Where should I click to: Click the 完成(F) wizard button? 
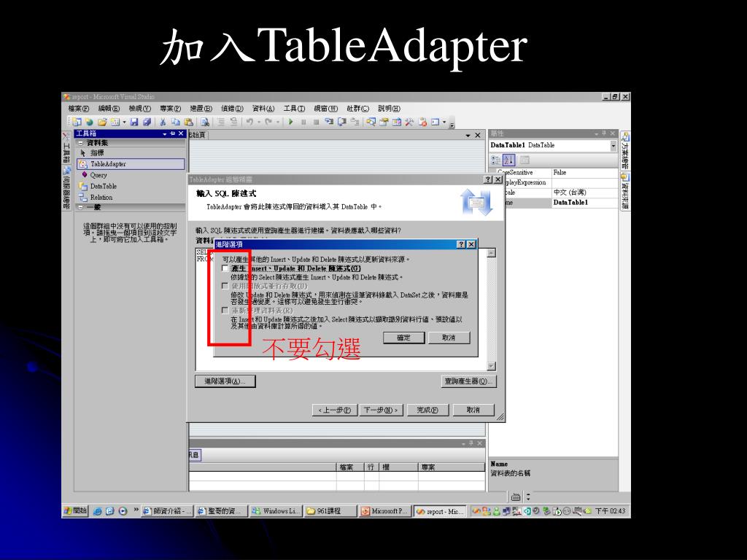(x=427, y=410)
